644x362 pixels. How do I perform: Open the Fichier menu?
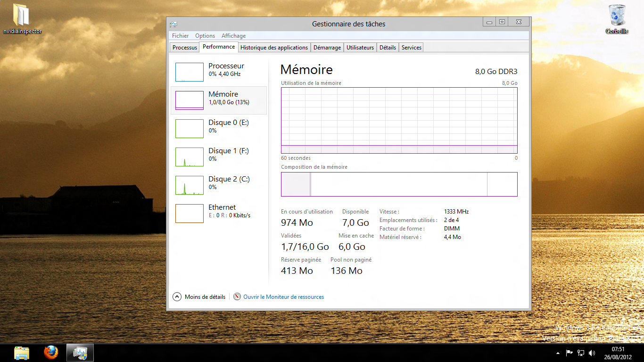click(x=180, y=36)
